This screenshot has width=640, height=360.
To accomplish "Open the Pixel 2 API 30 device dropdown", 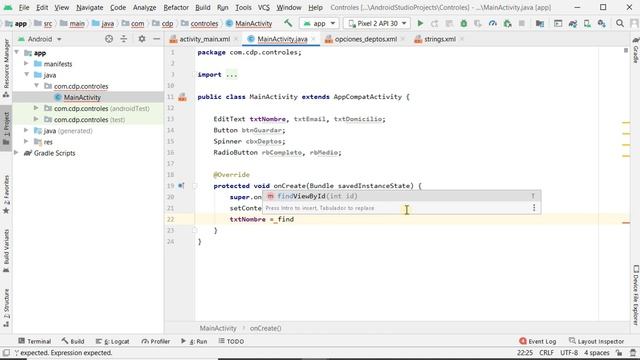I will tap(377, 23).
